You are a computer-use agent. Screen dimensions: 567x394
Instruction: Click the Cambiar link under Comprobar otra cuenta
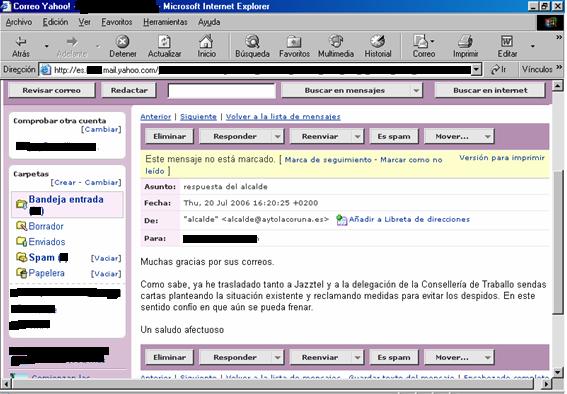pos(101,129)
